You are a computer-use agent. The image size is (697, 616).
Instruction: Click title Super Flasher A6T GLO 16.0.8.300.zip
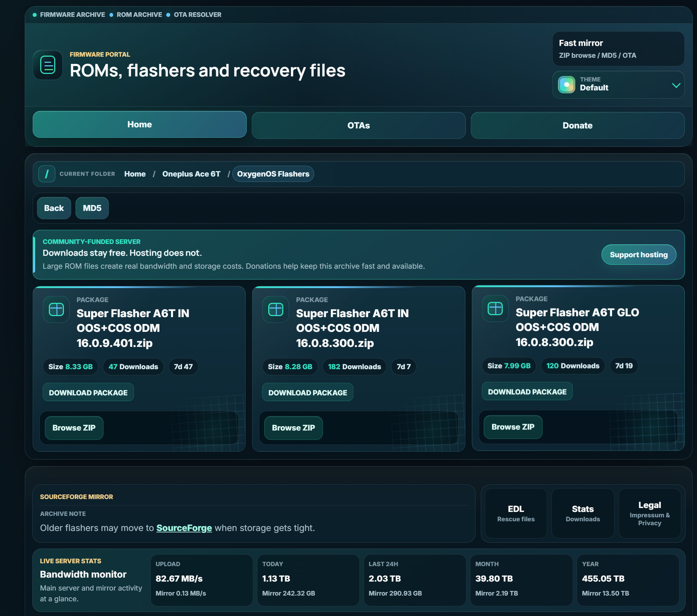(577, 327)
